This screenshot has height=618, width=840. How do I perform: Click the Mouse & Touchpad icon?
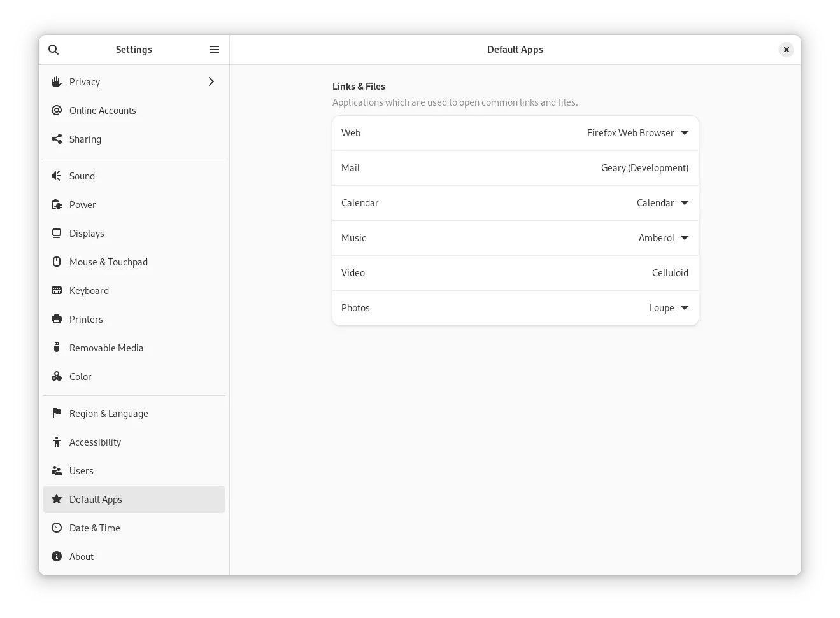tap(57, 262)
